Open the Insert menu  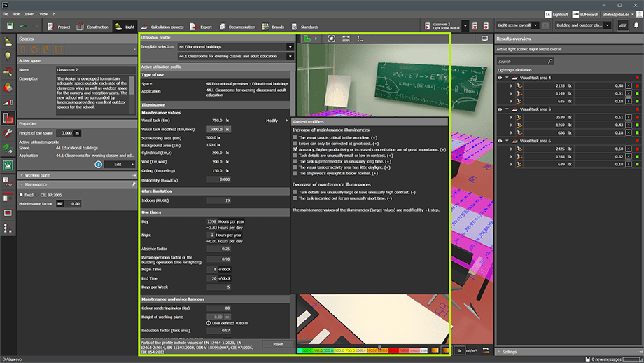[x=29, y=14]
